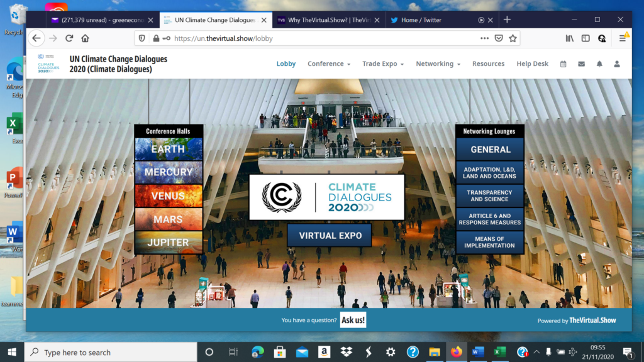Expand the Networking dropdown menu

pyautogui.click(x=438, y=63)
